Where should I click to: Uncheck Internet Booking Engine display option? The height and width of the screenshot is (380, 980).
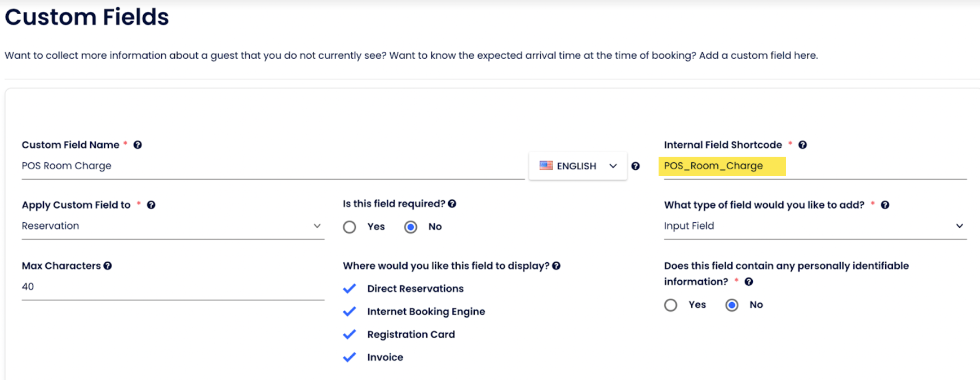(350, 312)
